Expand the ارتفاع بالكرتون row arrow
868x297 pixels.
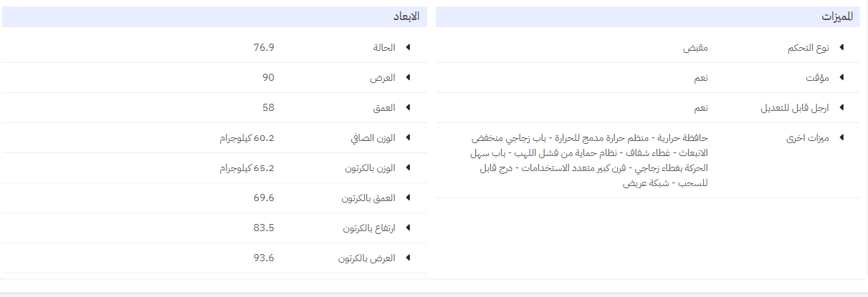click(x=408, y=228)
